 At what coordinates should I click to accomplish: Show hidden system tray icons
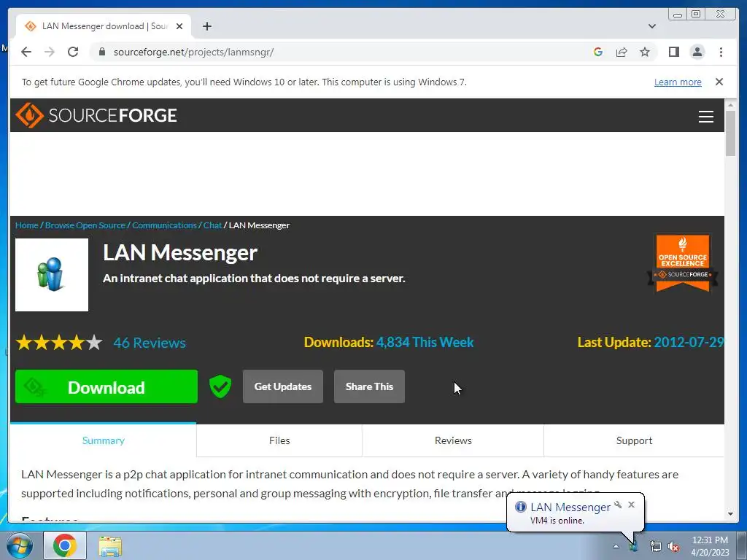(x=616, y=546)
